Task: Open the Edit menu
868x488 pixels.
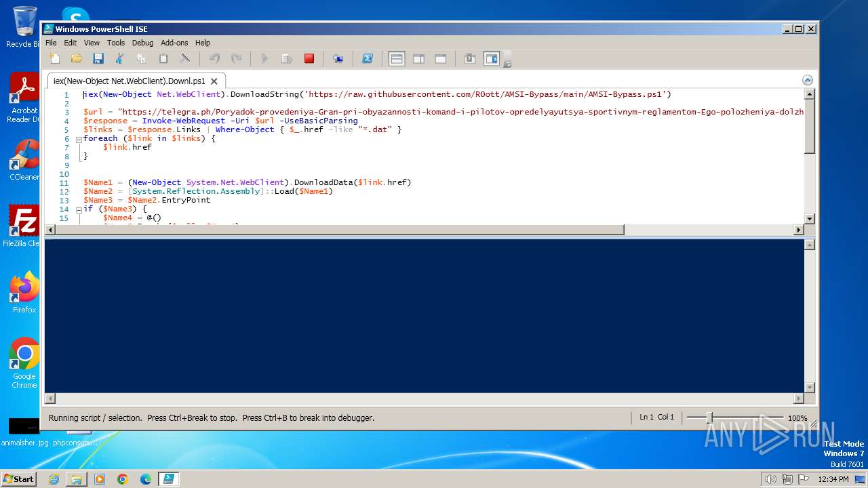Action: [71, 43]
